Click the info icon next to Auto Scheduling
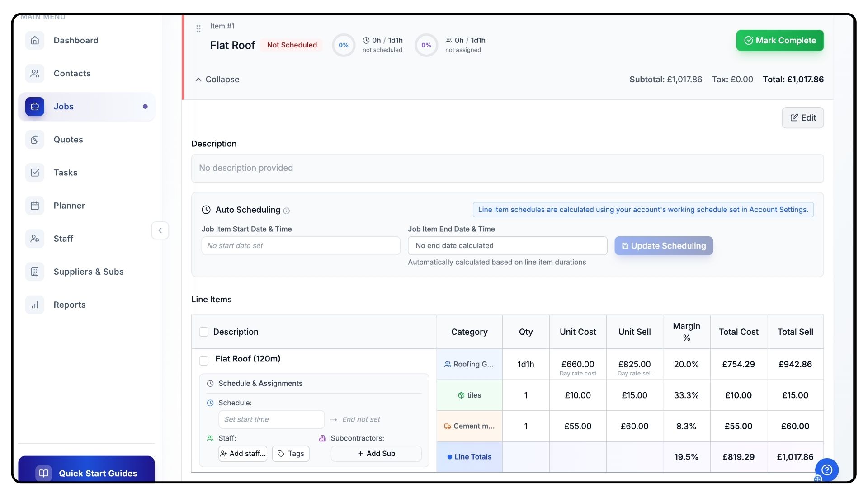 (x=286, y=211)
